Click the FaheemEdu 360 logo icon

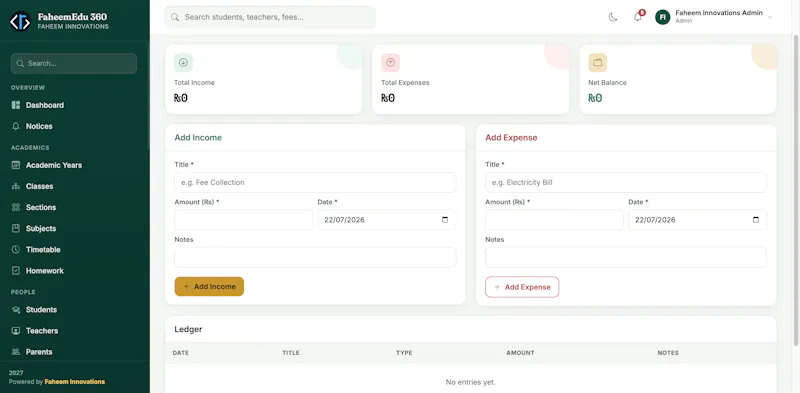20,21
